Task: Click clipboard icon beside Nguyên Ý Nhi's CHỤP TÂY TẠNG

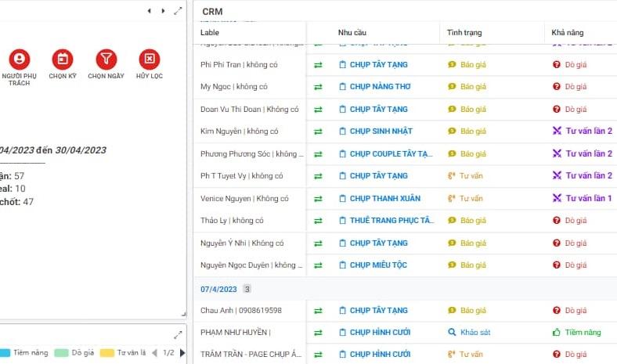Action: coord(343,243)
